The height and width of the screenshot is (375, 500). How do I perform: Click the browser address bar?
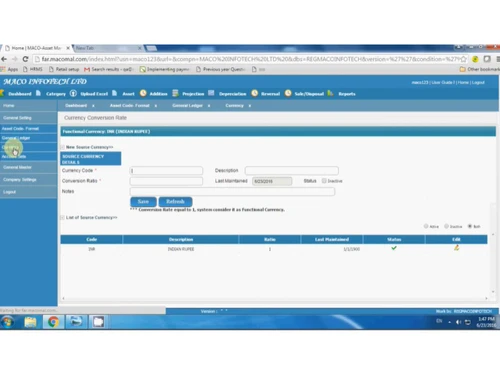pos(250,59)
